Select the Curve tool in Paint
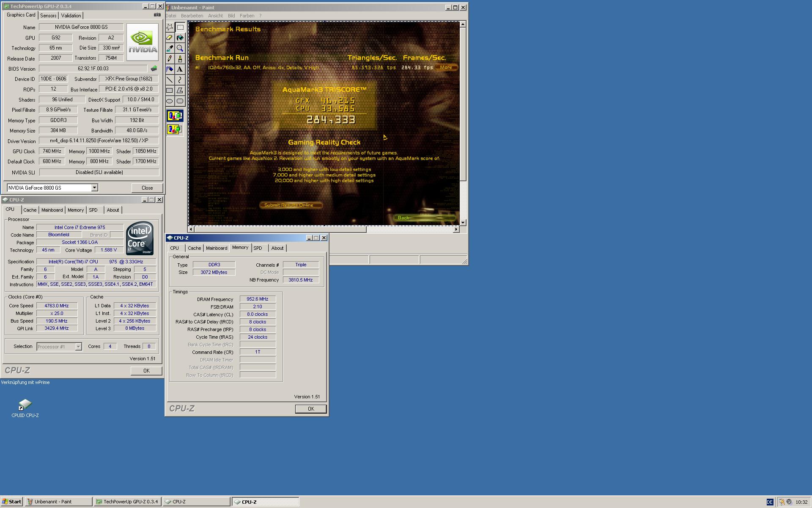Image resolution: width=812 pixels, height=508 pixels. pos(180,80)
